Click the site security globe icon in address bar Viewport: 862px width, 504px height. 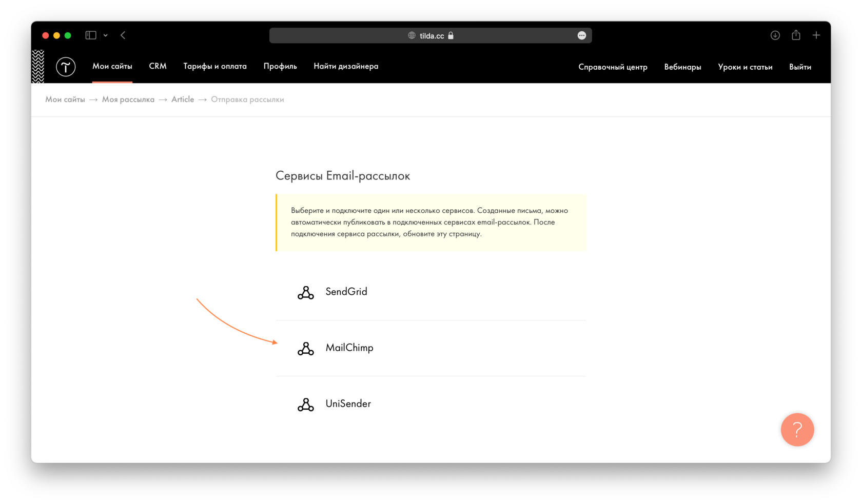click(412, 35)
